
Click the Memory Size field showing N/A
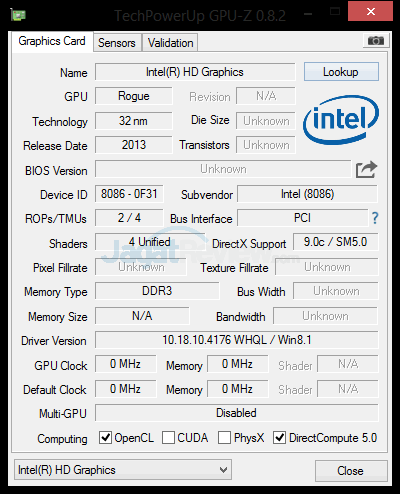pos(142,316)
